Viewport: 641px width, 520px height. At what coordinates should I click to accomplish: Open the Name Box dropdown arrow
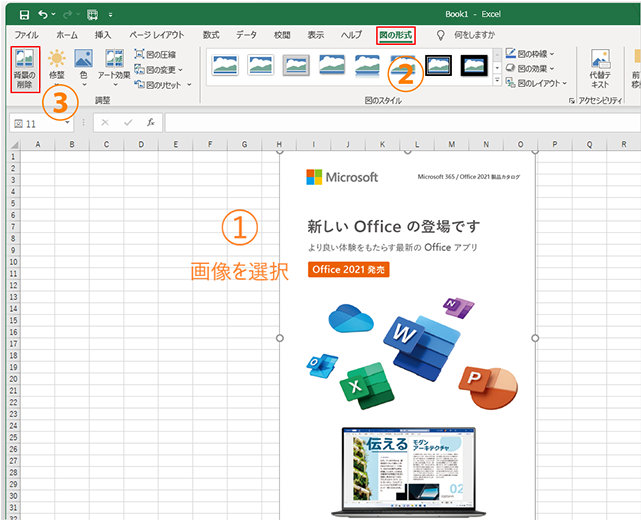click(67, 123)
